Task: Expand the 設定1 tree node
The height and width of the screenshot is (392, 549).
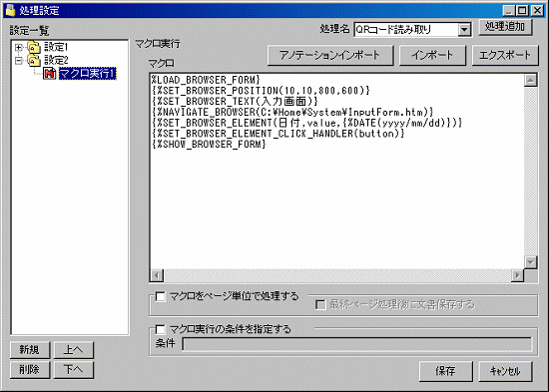Action: pos(19,47)
